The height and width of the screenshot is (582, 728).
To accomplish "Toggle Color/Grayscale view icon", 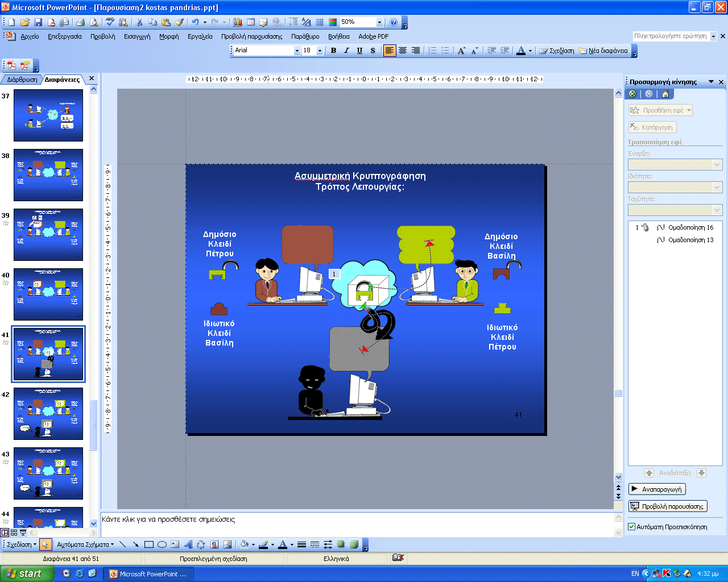I will coord(333,22).
